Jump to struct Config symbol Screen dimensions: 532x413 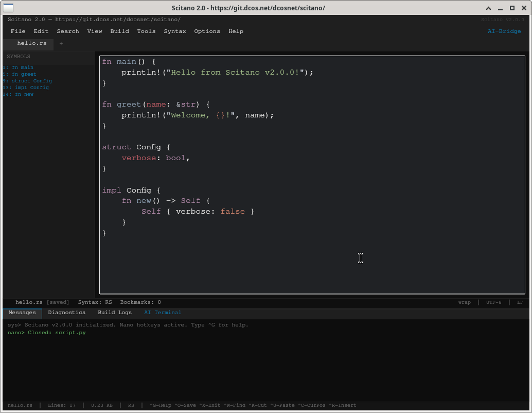[x=27, y=81]
